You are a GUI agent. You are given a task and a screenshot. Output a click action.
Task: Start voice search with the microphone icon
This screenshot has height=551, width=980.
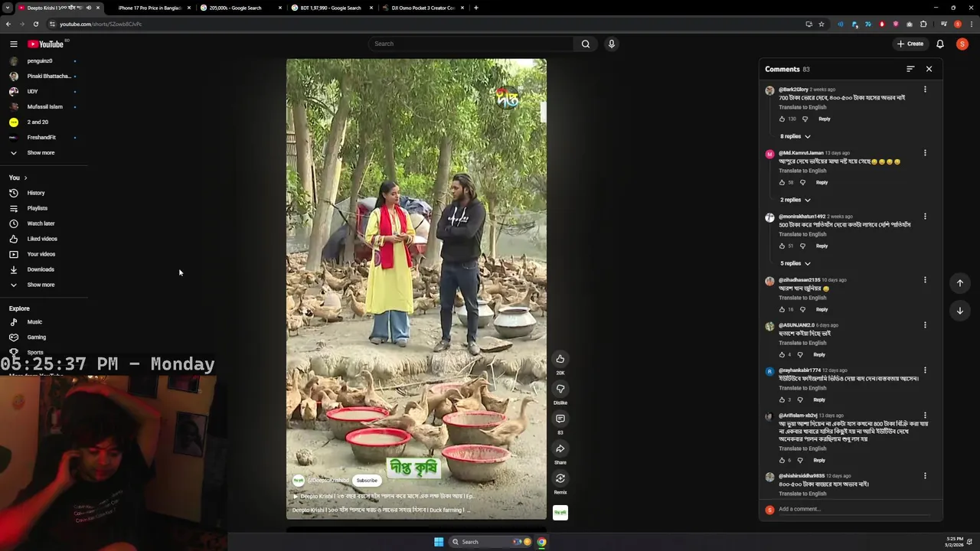tap(612, 44)
